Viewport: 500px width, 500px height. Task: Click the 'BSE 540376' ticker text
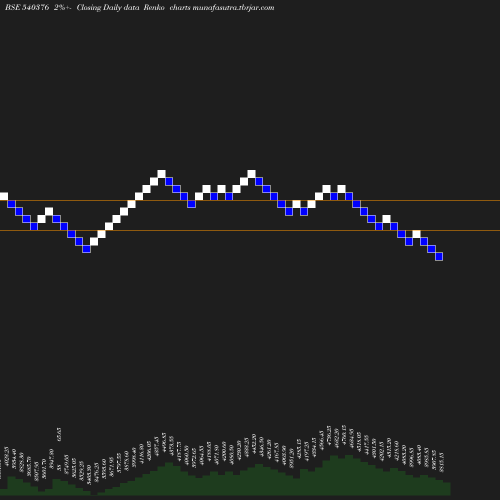pos(27,7)
